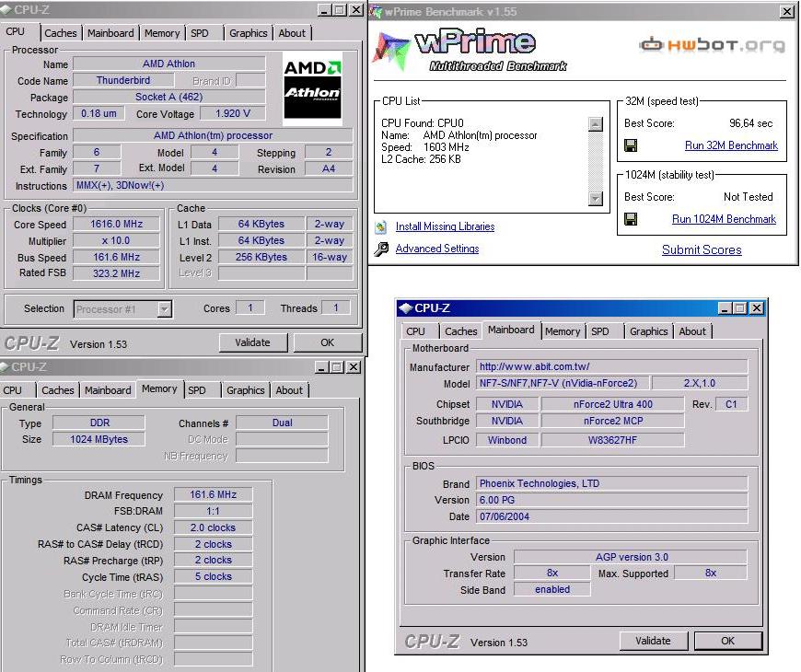Click the nForce2 Ultra 400 chipset field
801x672 pixels.
(612, 404)
